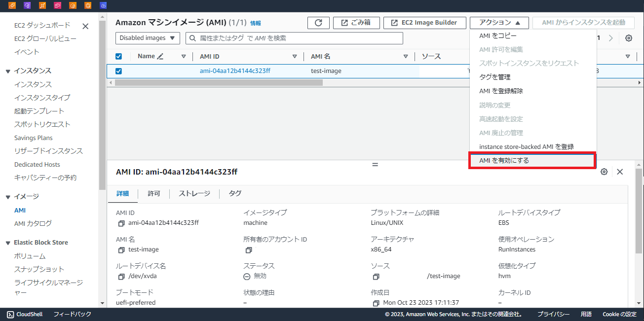Click the refresh AMI list button
644x321 pixels.
(x=318, y=23)
